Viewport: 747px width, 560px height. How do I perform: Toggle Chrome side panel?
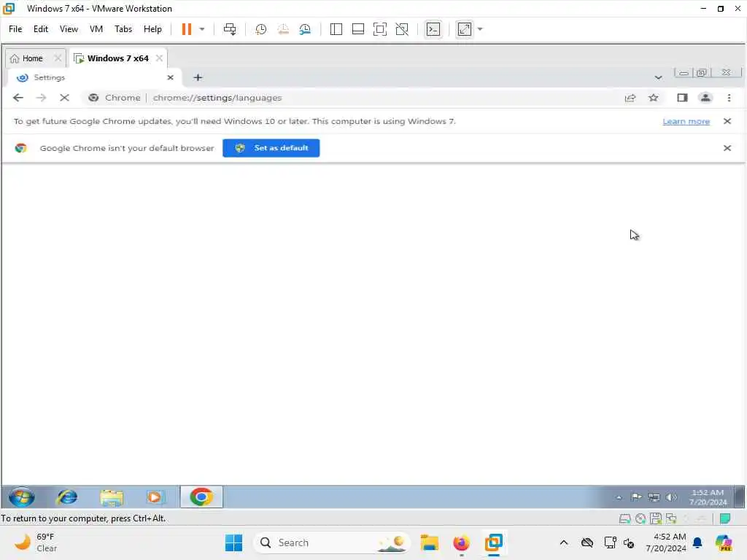click(682, 98)
